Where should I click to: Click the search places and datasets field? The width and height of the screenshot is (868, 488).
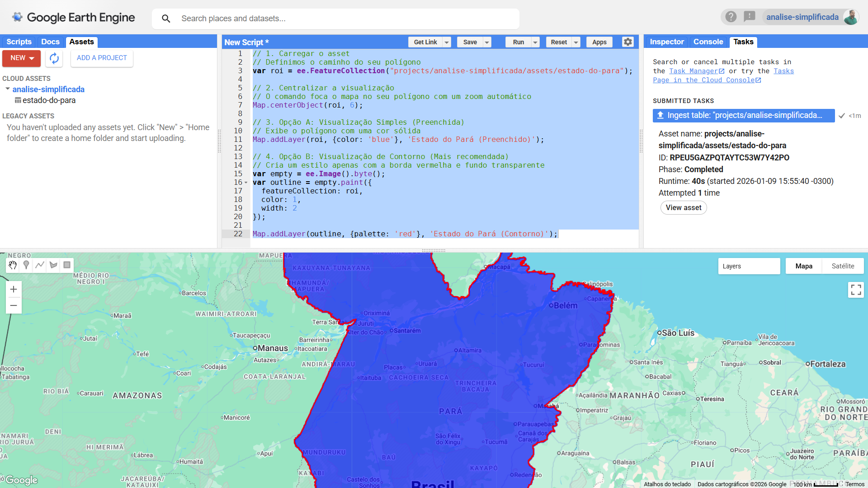(x=335, y=19)
